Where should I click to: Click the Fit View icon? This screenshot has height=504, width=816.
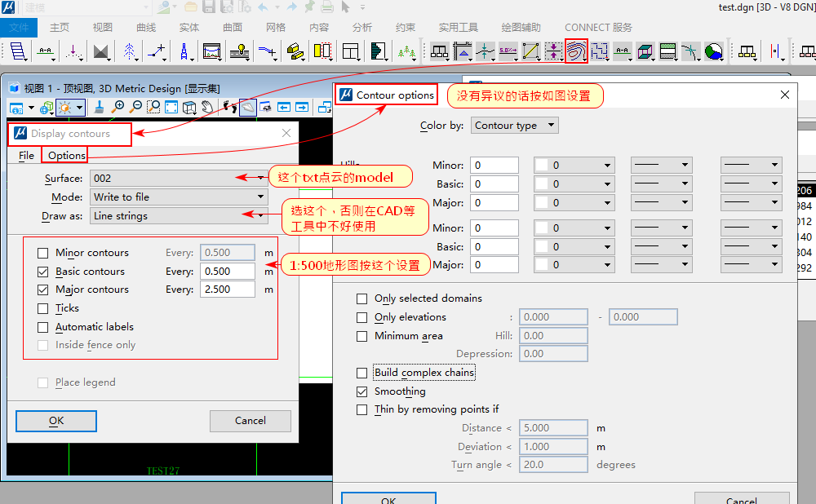tap(171, 107)
